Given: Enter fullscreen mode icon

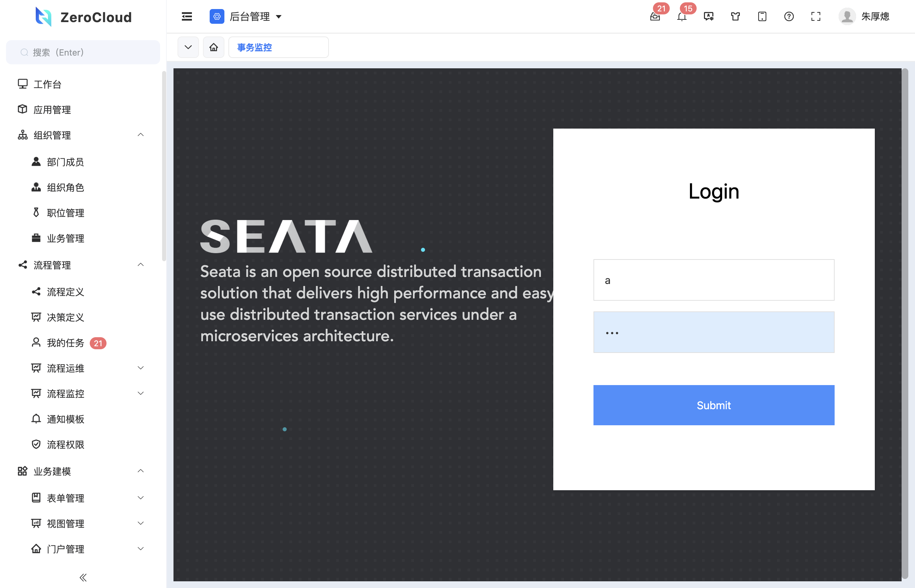Looking at the screenshot, I should [x=816, y=16].
